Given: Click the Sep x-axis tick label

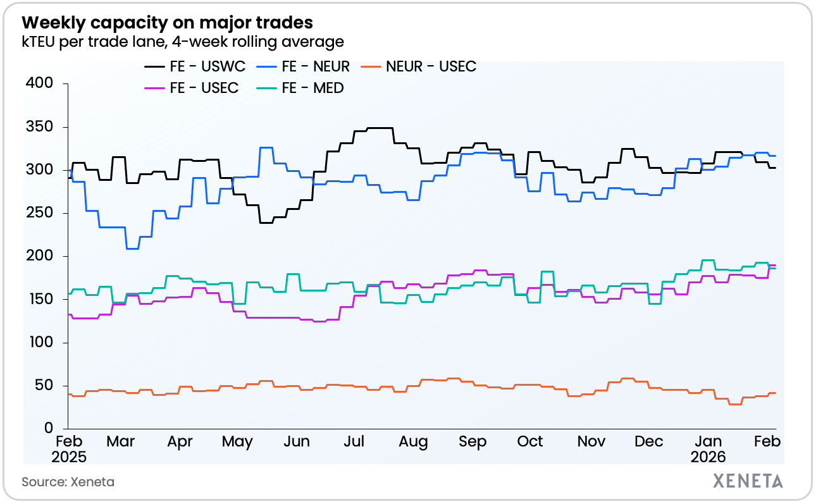Looking at the screenshot, I should tap(473, 441).
